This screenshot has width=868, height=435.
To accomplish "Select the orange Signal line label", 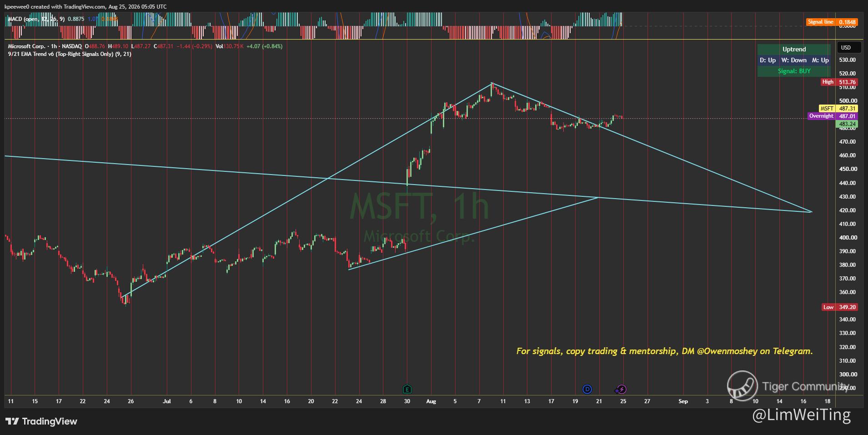I will [x=820, y=22].
